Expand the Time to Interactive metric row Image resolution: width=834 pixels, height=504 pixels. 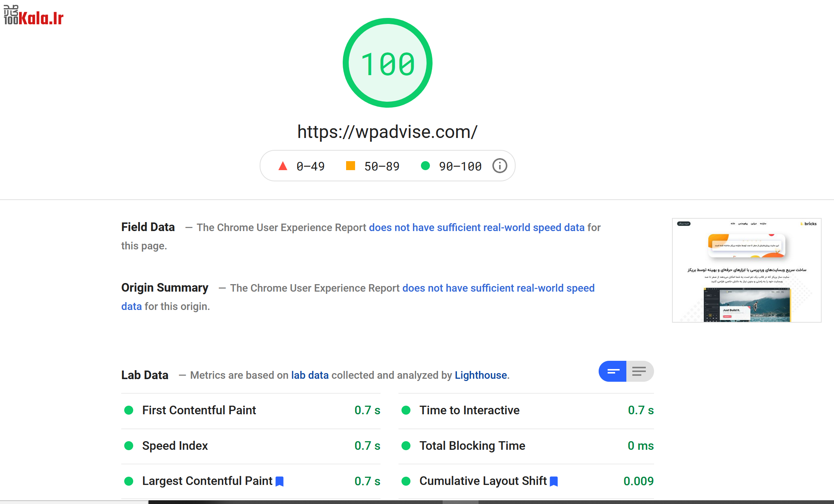click(469, 411)
